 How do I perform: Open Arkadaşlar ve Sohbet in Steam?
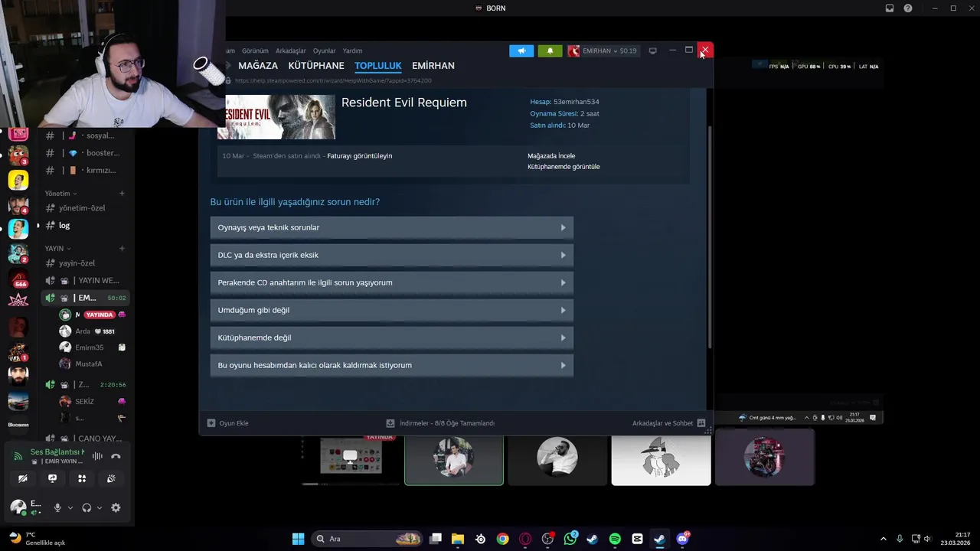coord(668,423)
